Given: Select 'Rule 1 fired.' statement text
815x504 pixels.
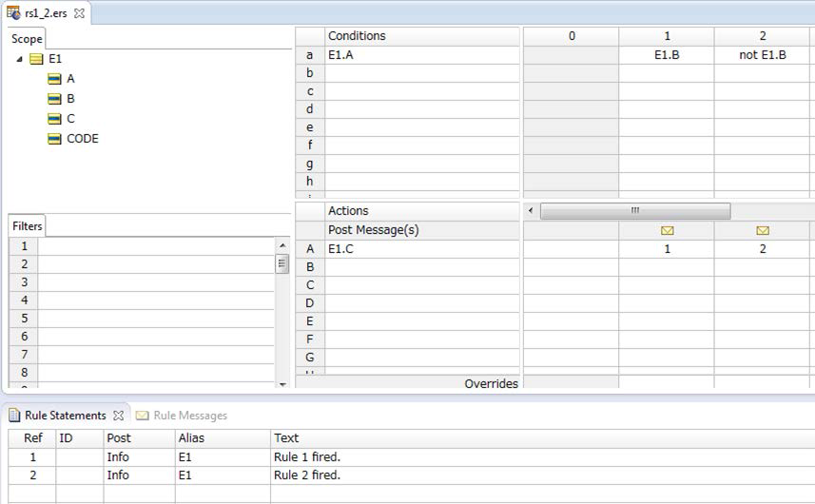Looking at the screenshot, I should [x=306, y=457].
